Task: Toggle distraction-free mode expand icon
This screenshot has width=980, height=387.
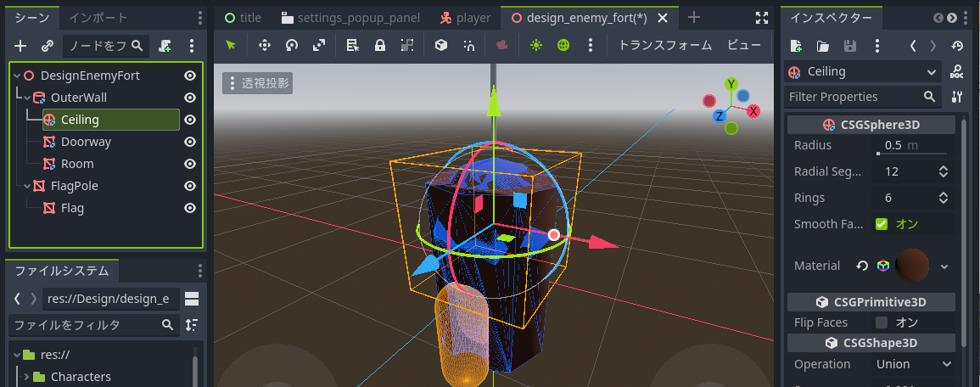Action: [761, 18]
